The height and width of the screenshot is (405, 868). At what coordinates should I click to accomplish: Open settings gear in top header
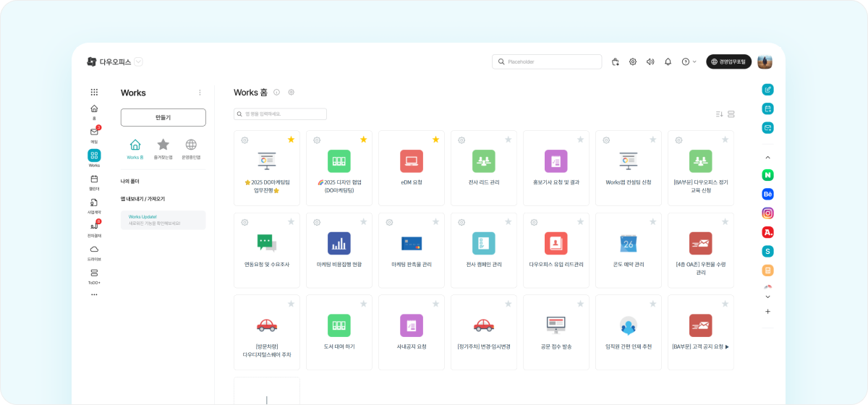point(633,62)
